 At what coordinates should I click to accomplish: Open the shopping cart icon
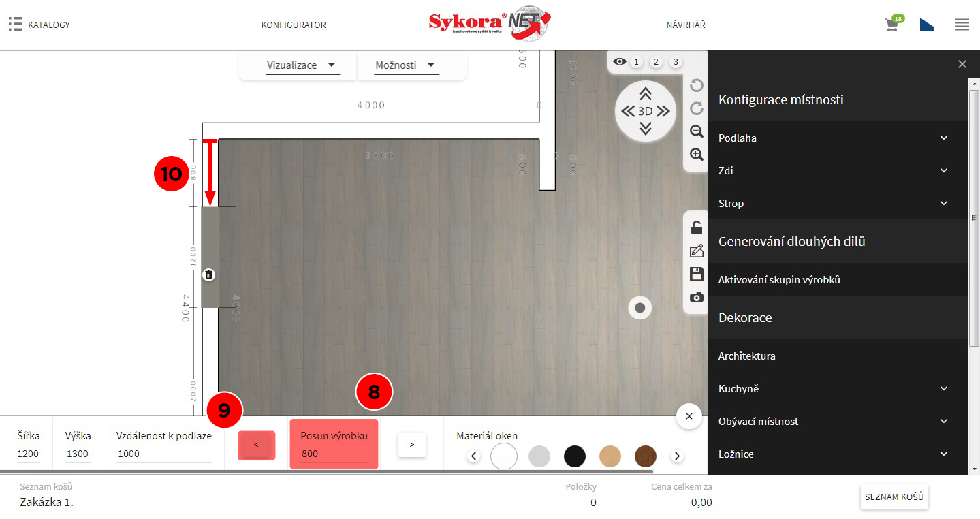pos(891,25)
